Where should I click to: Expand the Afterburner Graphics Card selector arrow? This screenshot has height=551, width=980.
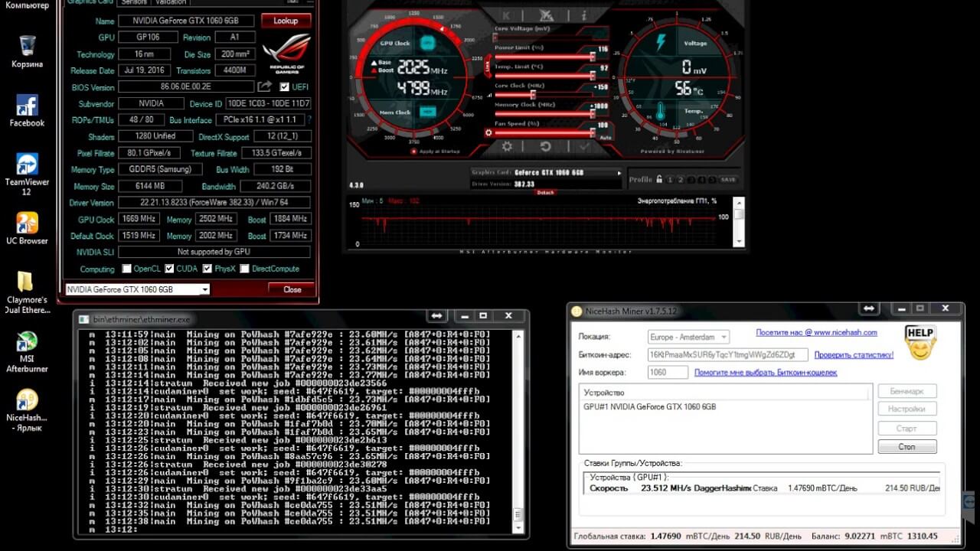point(619,173)
